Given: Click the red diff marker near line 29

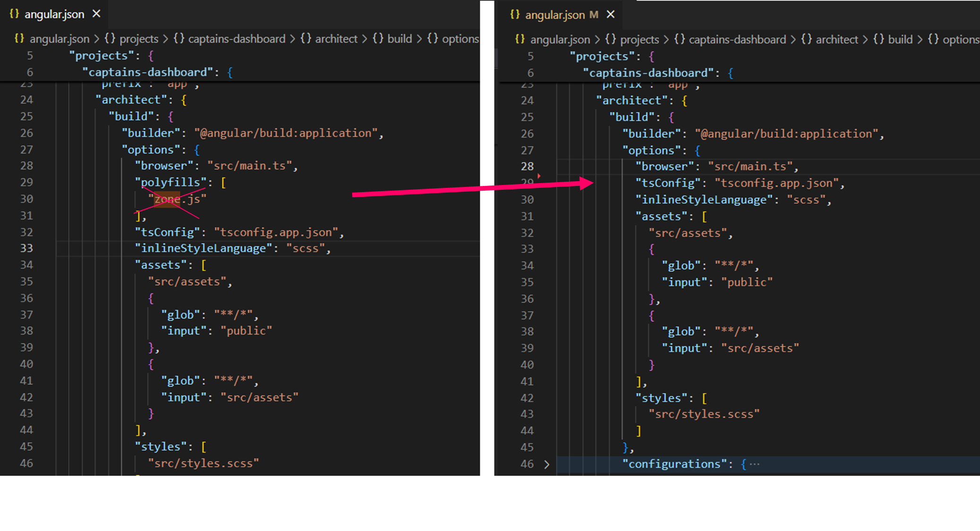Looking at the screenshot, I should click(x=539, y=176).
